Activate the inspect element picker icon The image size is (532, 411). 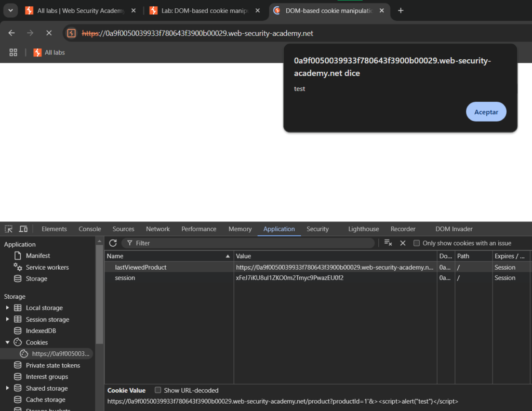(x=8, y=229)
